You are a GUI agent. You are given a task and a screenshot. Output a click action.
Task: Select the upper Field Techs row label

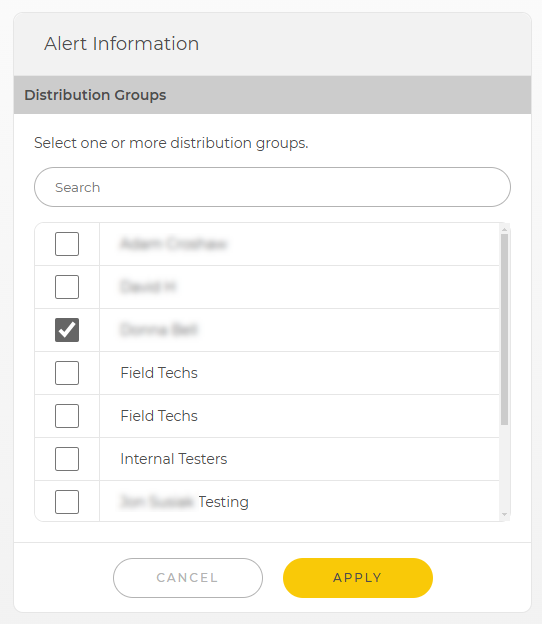[x=159, y=373]
